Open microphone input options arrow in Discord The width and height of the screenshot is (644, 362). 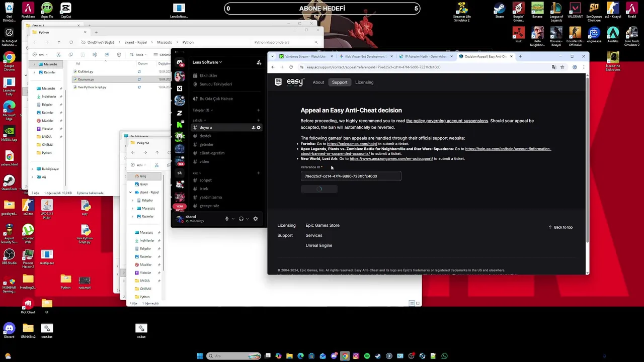coord(232,219)
